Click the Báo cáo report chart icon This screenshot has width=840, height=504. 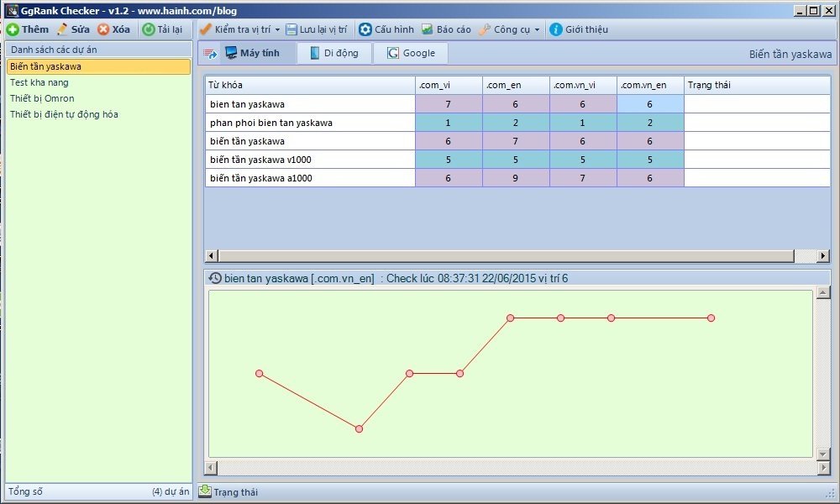coord(427,29)
